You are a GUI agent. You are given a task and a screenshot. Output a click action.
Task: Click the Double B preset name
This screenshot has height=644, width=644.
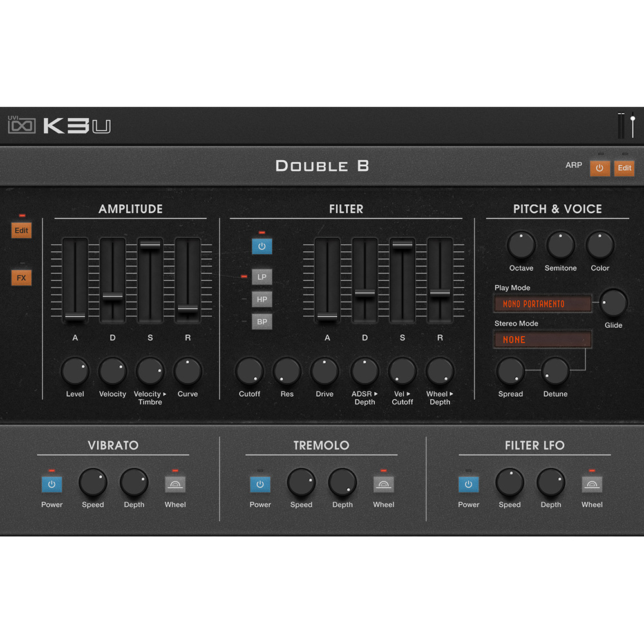(x=323, y=166)
